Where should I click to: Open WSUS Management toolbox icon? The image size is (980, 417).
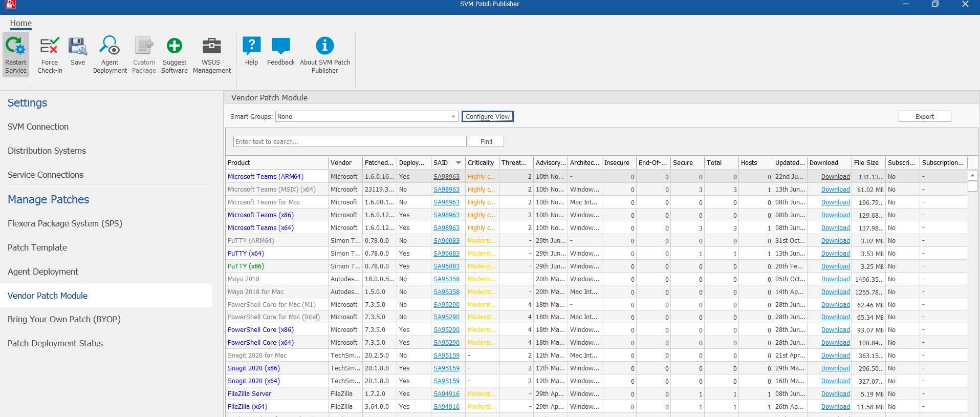[x=211, y=47]
